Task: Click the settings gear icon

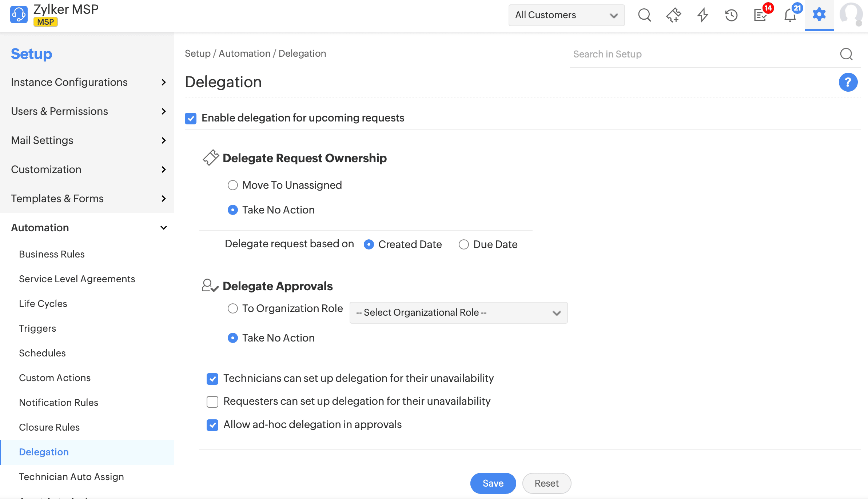Action: click(819, 15)
